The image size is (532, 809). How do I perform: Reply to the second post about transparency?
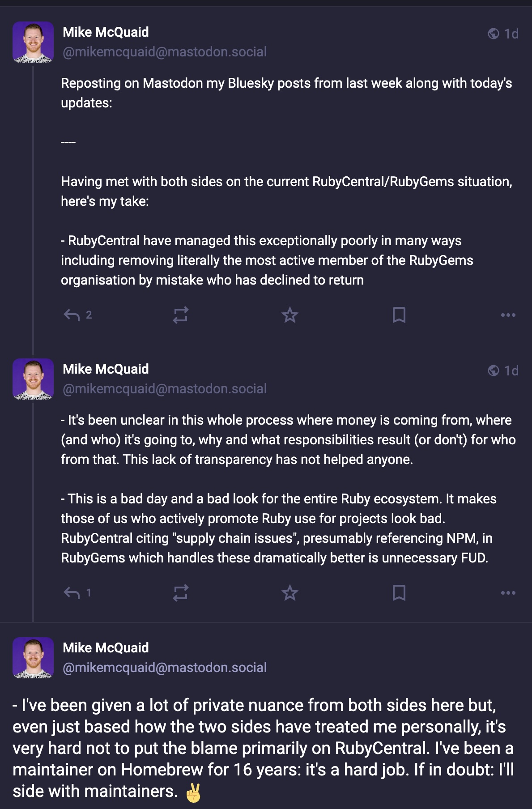(72, 593)
